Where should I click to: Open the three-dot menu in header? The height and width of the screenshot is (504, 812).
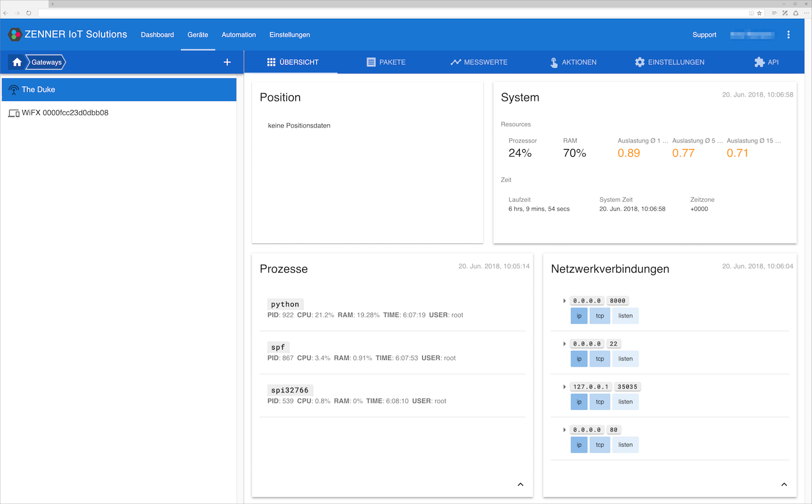[x=788, y=35]
